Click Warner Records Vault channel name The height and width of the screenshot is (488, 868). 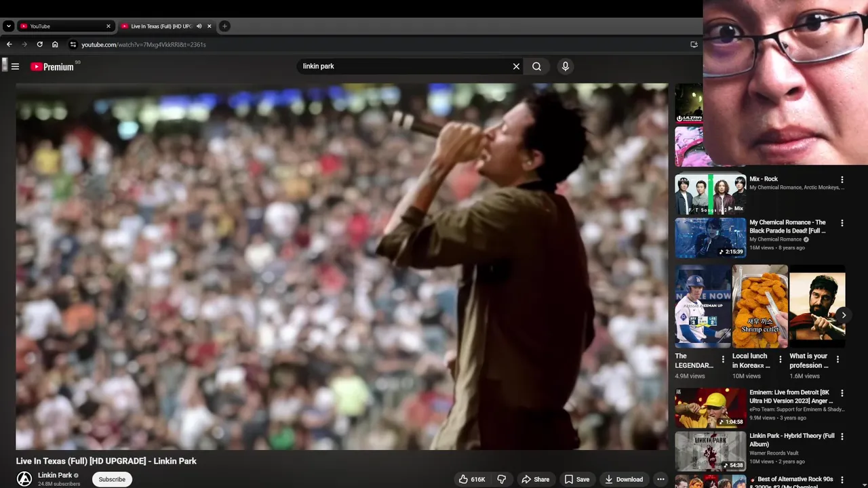pos(774,453)
